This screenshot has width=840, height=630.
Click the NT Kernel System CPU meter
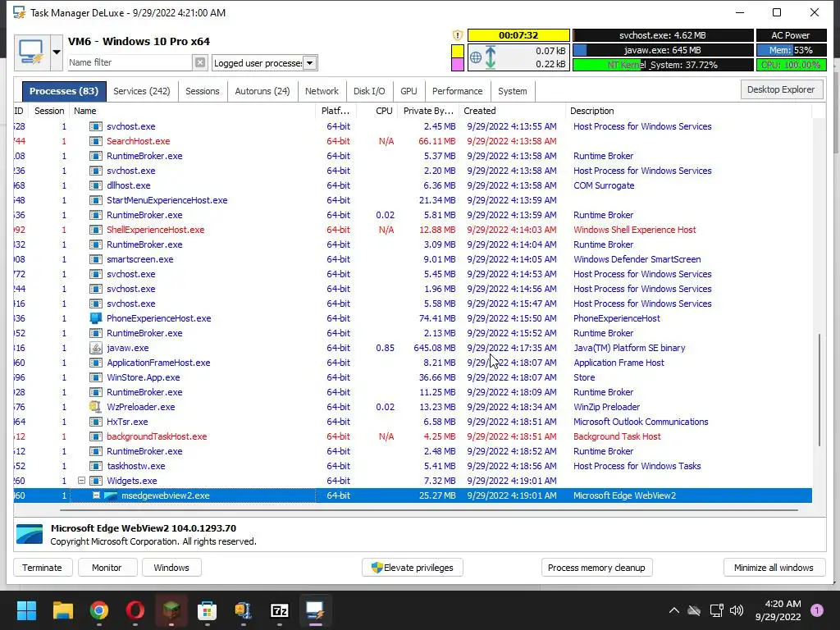click(663, 65)
